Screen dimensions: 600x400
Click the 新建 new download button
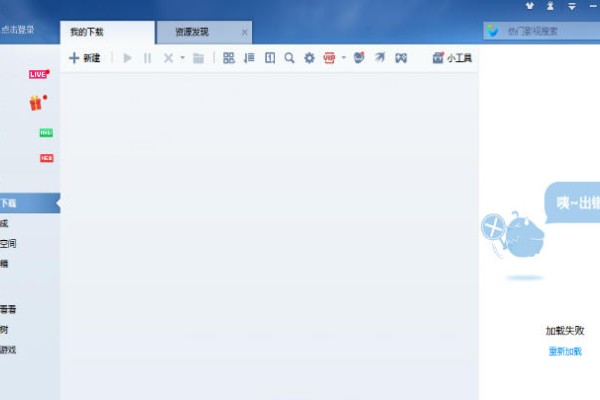(x=85, y=58)
